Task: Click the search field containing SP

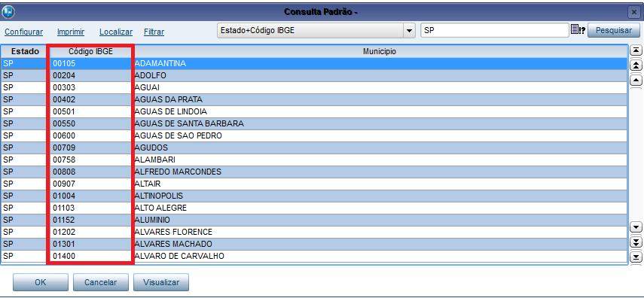Action: pos(495,30)
